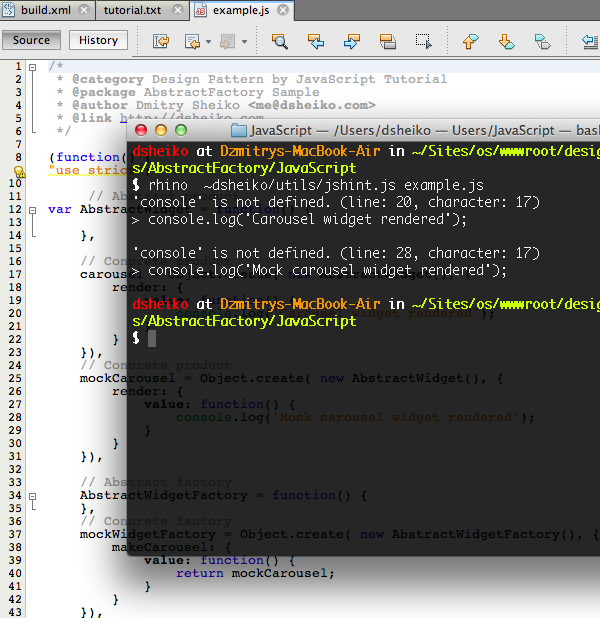Open the Forward navigation dropdown arrow
Image resolution: width=600 pixels, height=618 pixels.
(x=244, y=41)
